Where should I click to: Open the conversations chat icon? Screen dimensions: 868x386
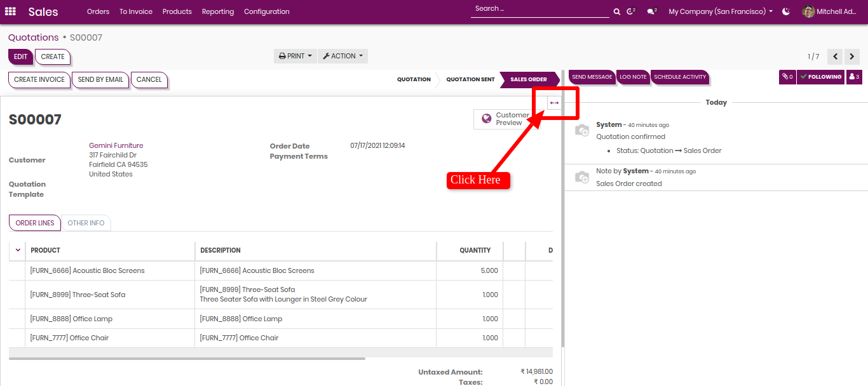coord(651,11)
